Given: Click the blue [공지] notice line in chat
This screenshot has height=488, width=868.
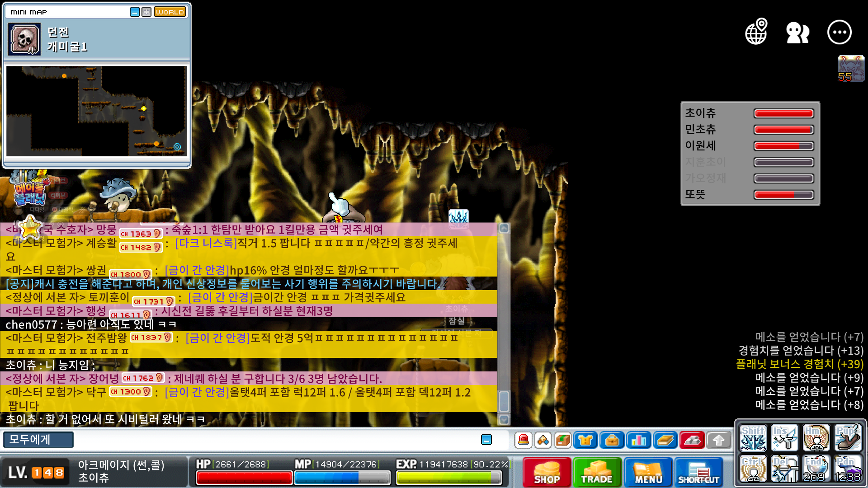Looking at the screenshot, I should 222,284.
